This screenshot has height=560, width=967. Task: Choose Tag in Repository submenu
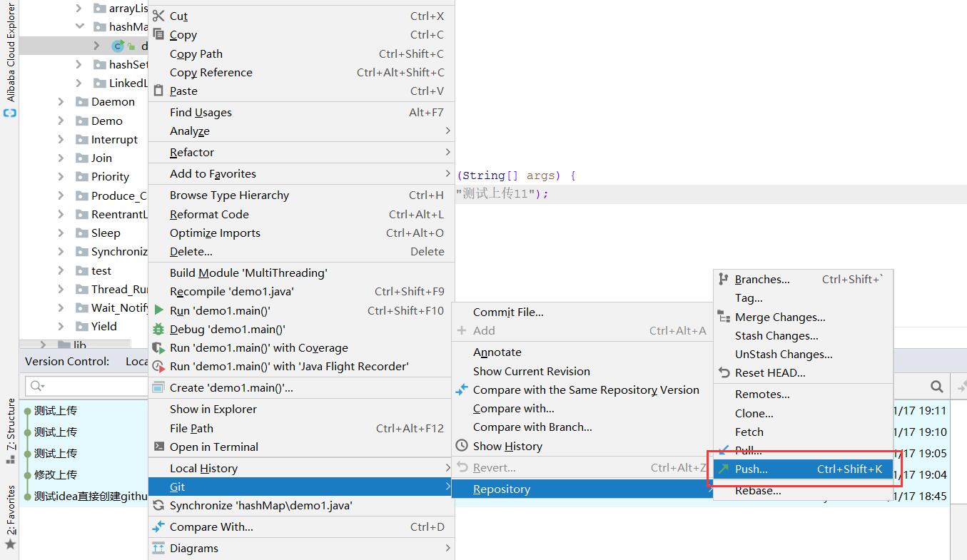[803, 297]
